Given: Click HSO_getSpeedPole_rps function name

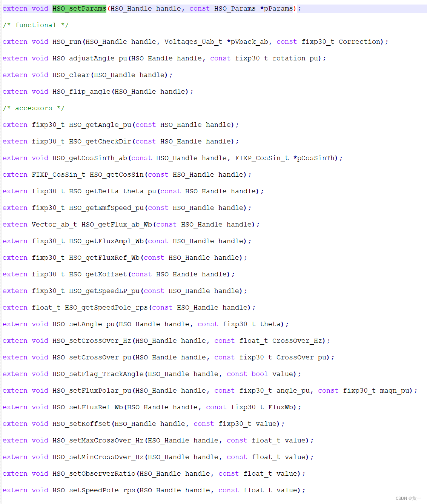Looking at the screenshot, I should click(106, 307).
